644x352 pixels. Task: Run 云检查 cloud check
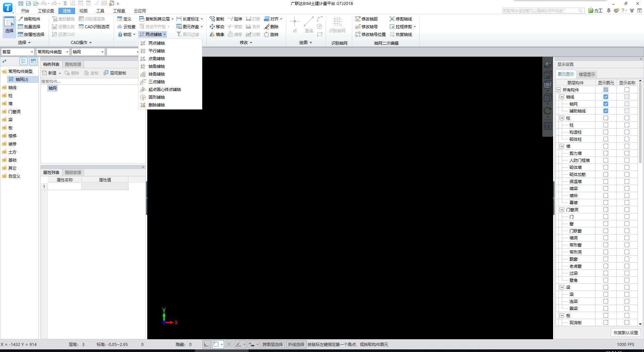point(126,27)
